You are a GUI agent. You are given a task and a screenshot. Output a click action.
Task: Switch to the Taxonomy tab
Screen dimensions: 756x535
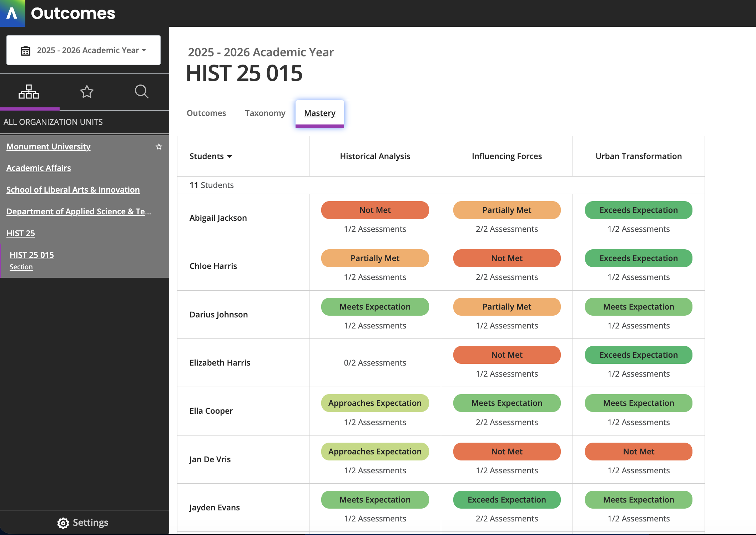tap(265, 113)
